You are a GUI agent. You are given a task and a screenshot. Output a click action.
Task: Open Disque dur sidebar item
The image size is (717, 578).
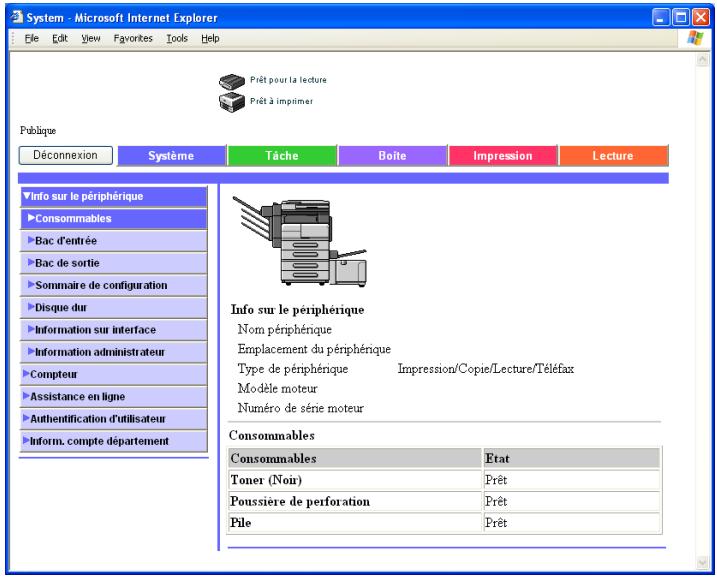tap(114, 308)
